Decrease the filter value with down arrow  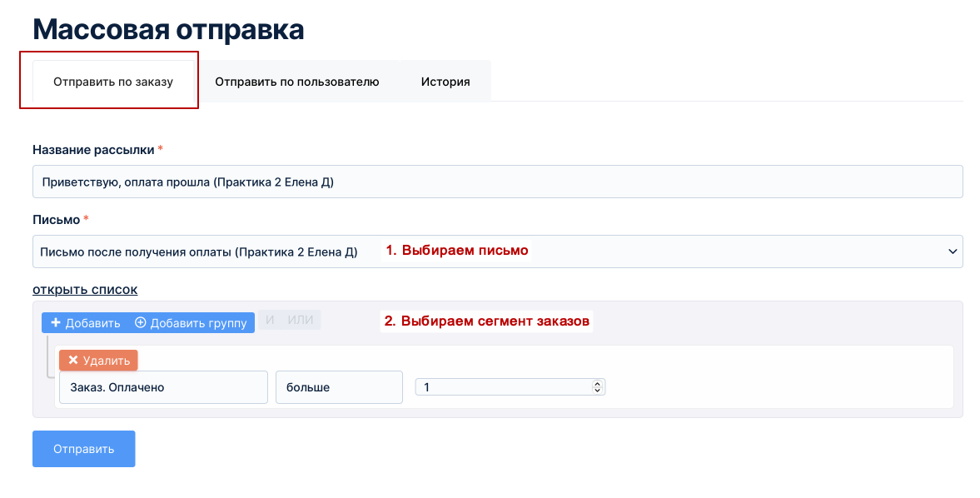pos(596,390)
